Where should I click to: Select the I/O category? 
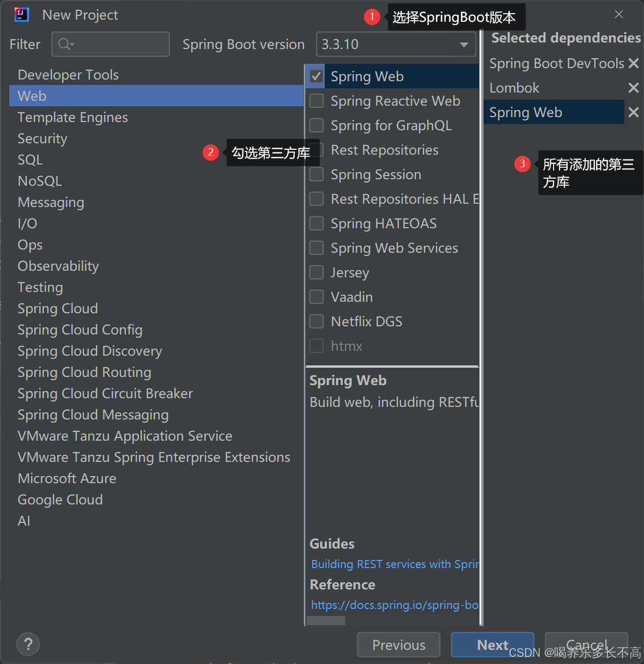pos(156,223)
